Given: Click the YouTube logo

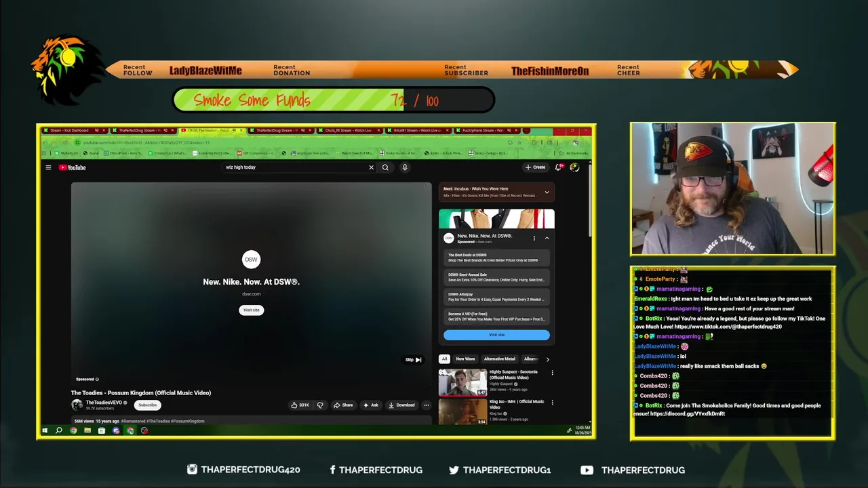Looking at the screenshot, I should [72, 167].
